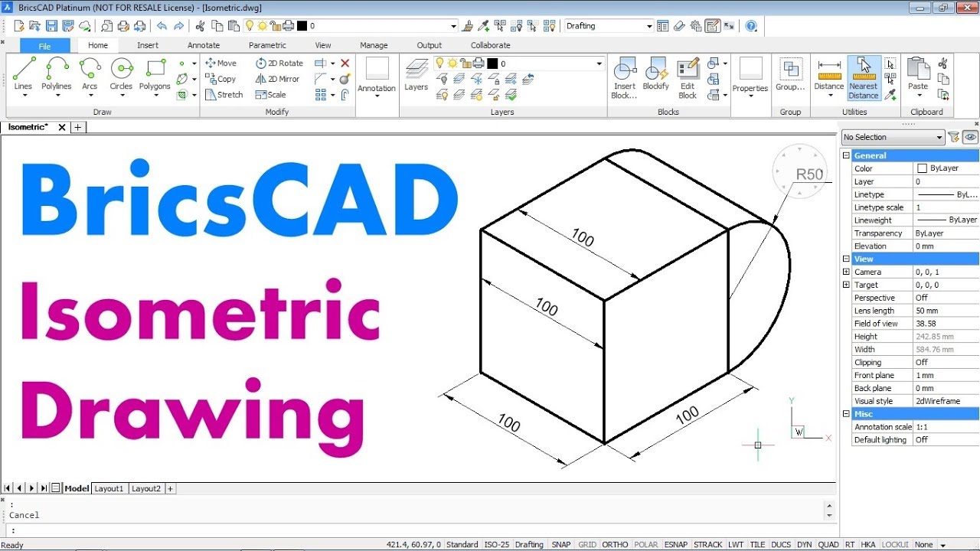The height and width of the screenshot is (551, 980).
Task: Switch to the Layout1 tab
Action: click(109, 488)
